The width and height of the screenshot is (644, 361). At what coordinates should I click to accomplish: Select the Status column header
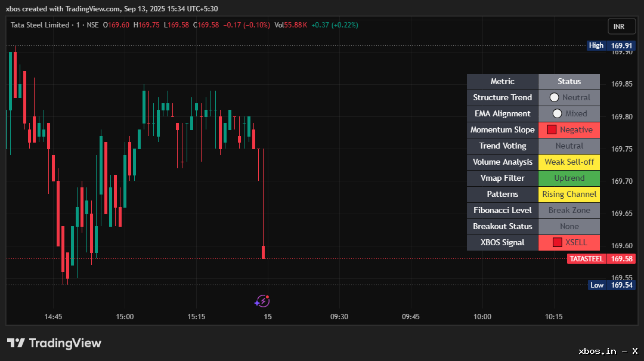[569, 81]
